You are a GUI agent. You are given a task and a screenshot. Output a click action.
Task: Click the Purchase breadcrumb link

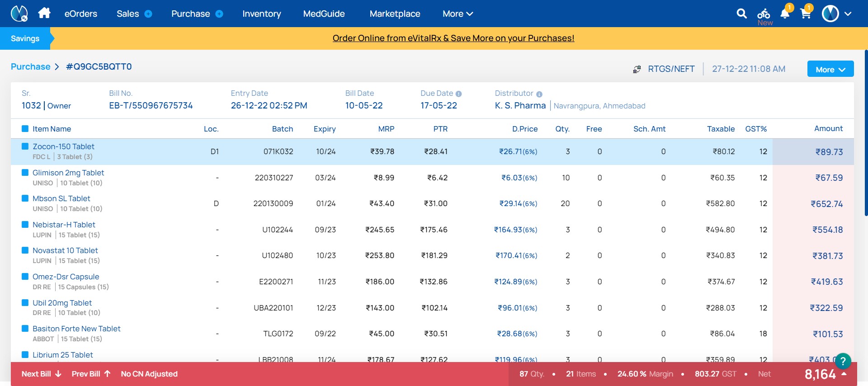[x=31, y=66]
